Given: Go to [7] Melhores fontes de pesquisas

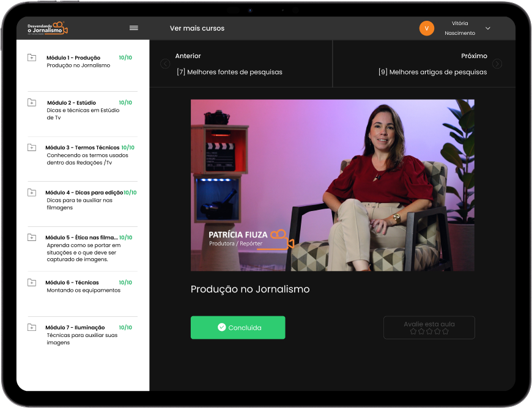Looking at the screenshot, I should coord(229,72).
